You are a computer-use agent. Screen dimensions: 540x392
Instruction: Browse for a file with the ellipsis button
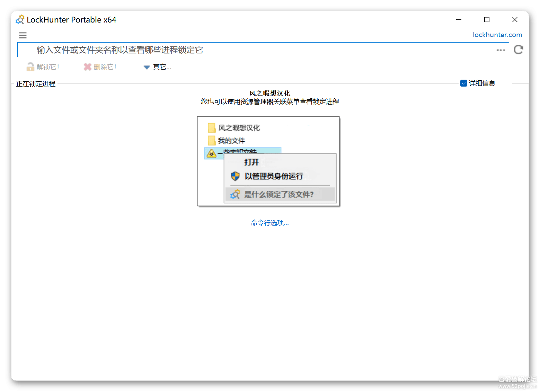pyautogui.click(x=501, y=50)
